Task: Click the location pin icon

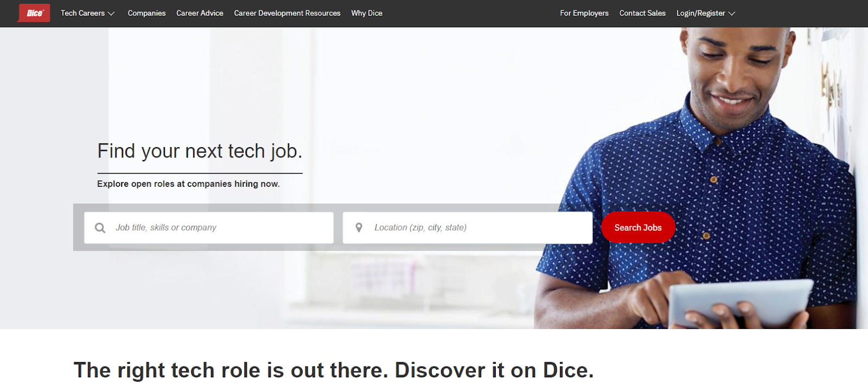Action: (359, 227)
